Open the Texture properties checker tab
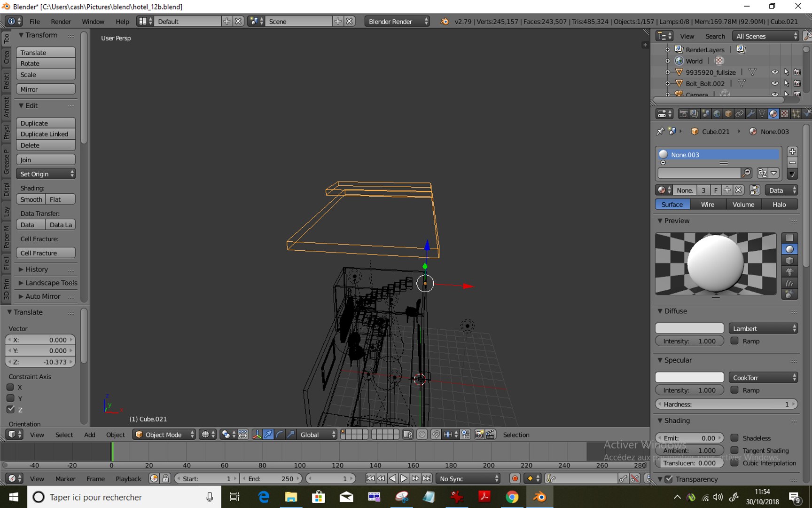812x508 pixels. 785,114
